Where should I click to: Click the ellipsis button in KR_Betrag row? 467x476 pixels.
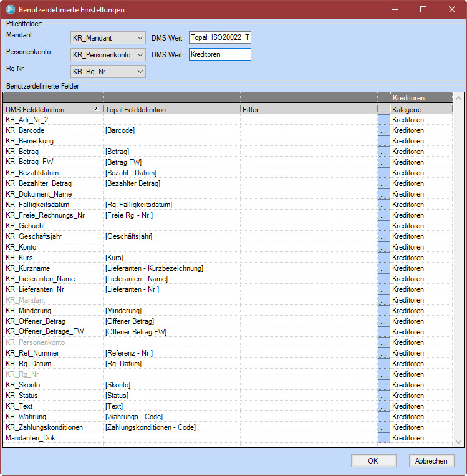coord(383,152)
